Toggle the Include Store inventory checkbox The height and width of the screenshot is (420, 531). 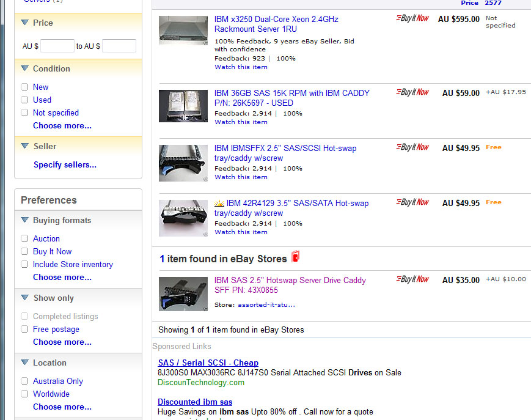pyautogui.click(x=24, y=265)
